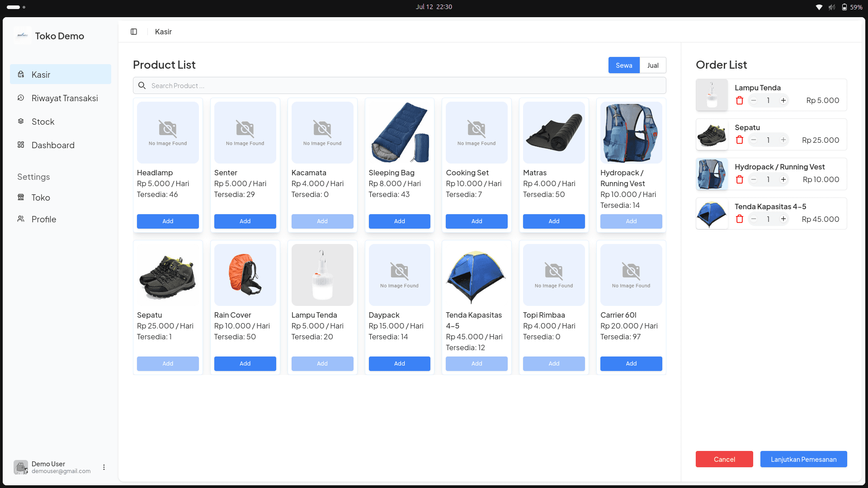The width and height of the screenshot is (868, 488).
Task: Increase Sepatu quantity in order list
Action: tap(783, 140)
